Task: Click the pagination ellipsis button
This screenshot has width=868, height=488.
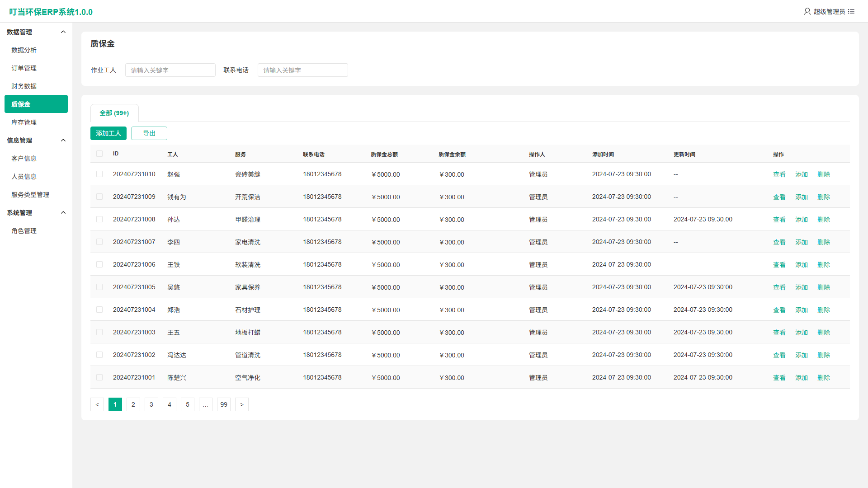Action: point(206,404)
